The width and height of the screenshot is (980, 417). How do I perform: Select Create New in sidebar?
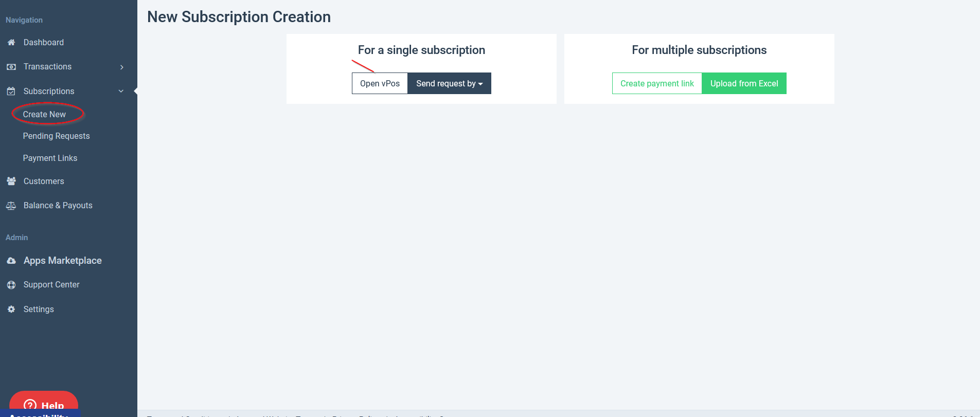pos(44,114)
